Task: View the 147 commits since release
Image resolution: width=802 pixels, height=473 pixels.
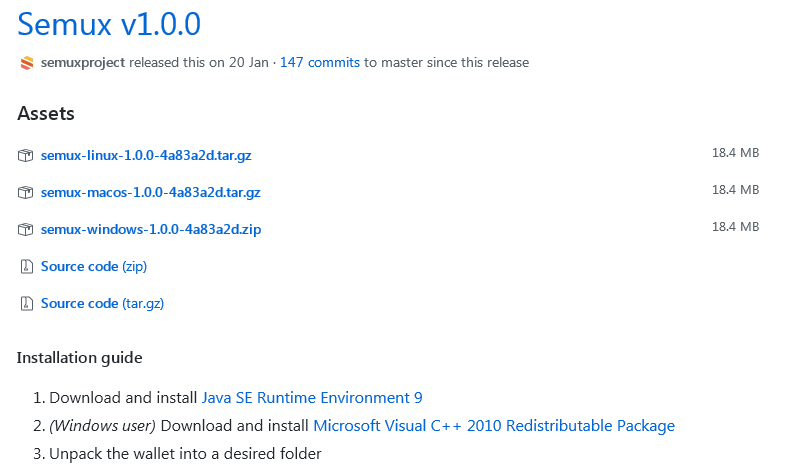Action: tap(320, 62)
